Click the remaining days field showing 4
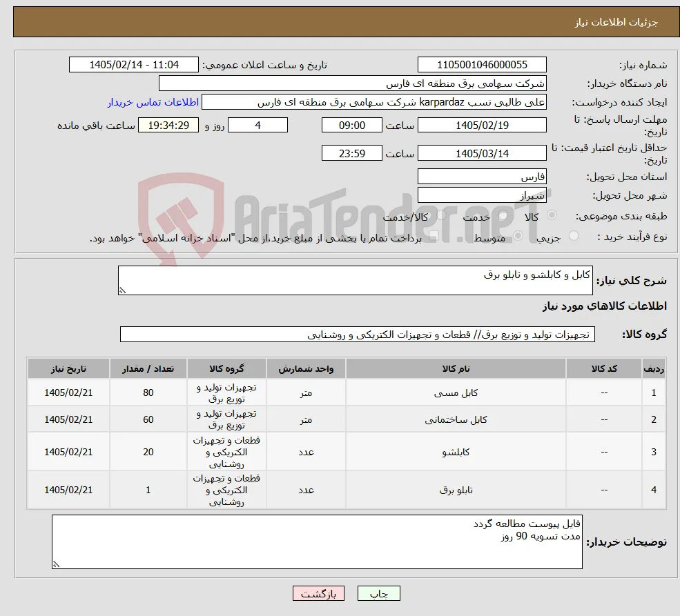The image size is (680, 616). pyautogui.click(x=258, y=125)
